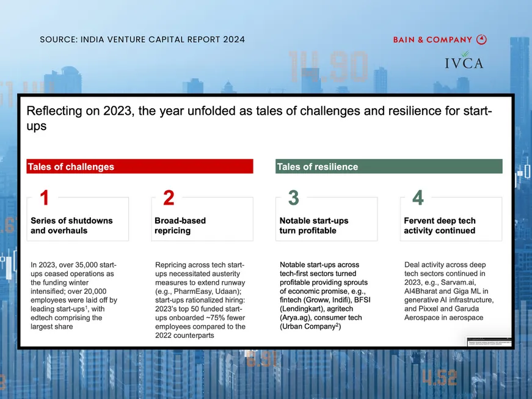Select the green number 3 marker
532x399 pixels.
point(293,198)
